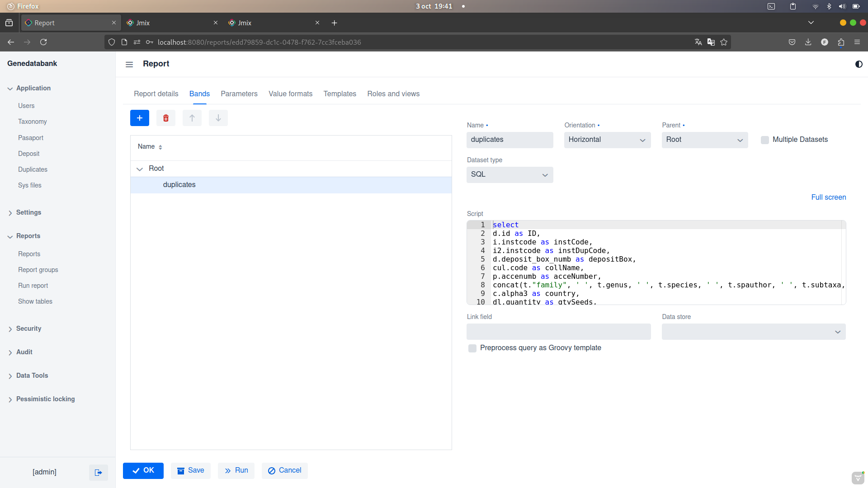Open the Dataset type dropdown

[509, 175]
